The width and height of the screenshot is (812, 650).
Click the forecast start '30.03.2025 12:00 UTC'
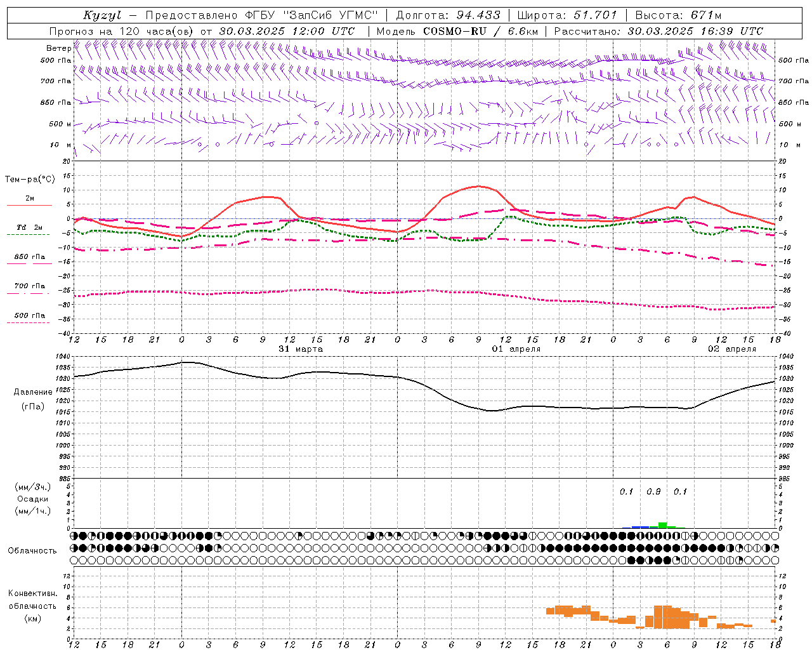[x=287, y=31]
